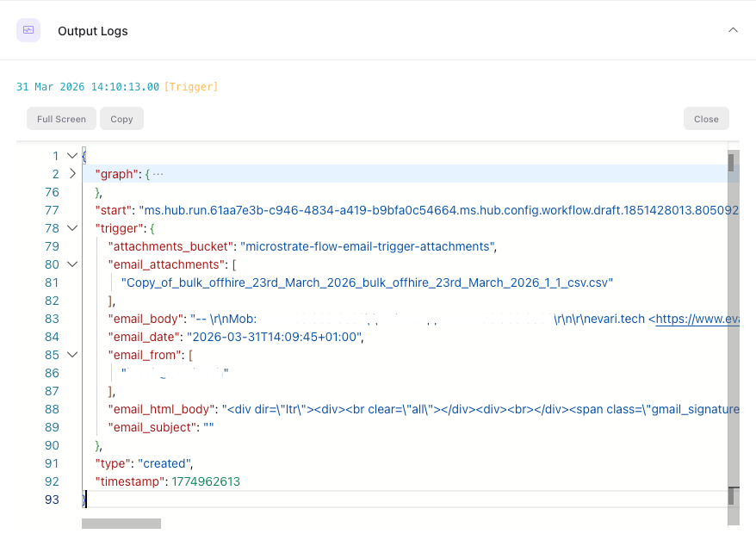756x540 pixels.
Task: Click the "email_date" key
Action: coord(144,337)
